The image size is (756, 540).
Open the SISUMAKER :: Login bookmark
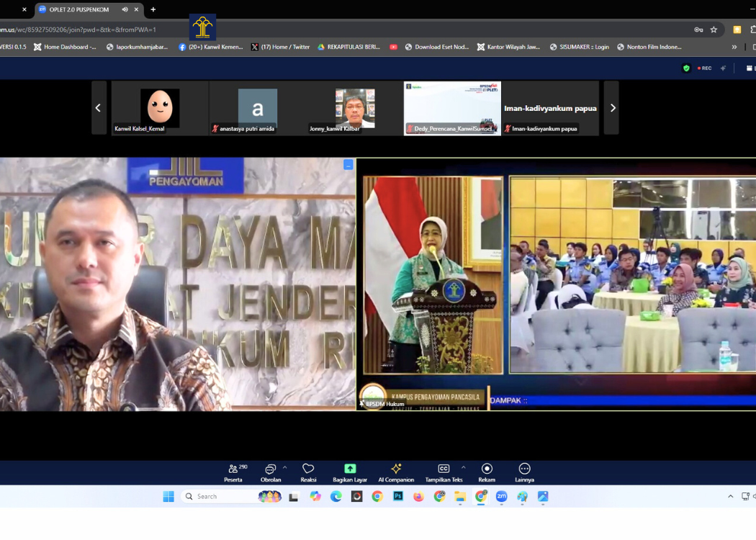pyautogui.click(x=579, y=47)
